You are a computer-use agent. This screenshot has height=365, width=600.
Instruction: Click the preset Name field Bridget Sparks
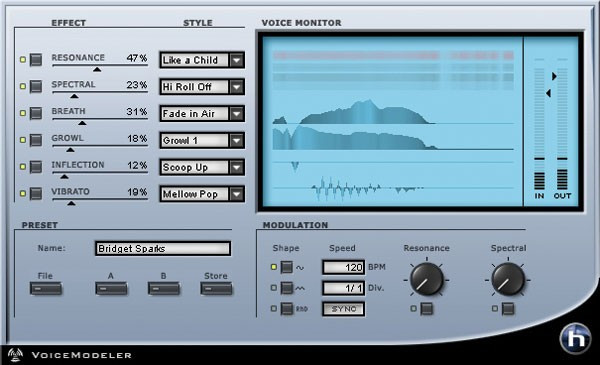(x=163, y=248)
